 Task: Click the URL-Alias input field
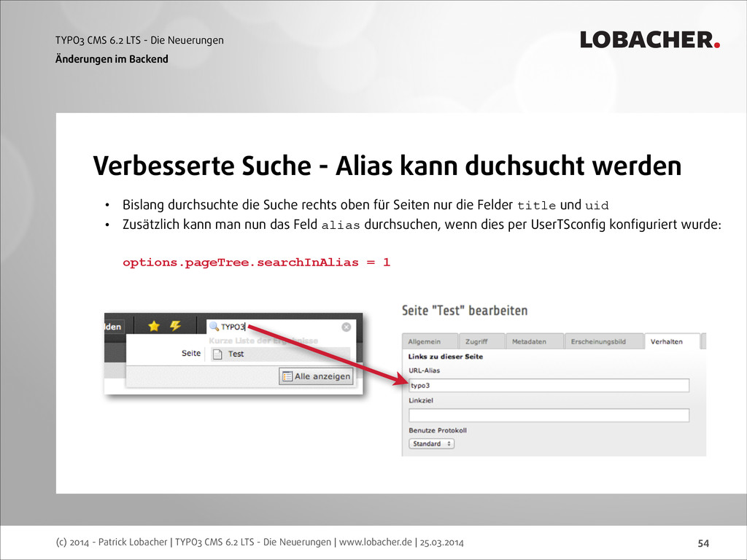click(549, 385)
